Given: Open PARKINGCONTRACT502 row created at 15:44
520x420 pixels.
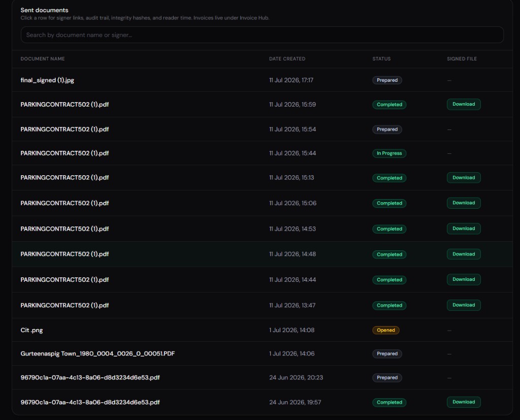Looking at the screenshot, I should point(262,153).
